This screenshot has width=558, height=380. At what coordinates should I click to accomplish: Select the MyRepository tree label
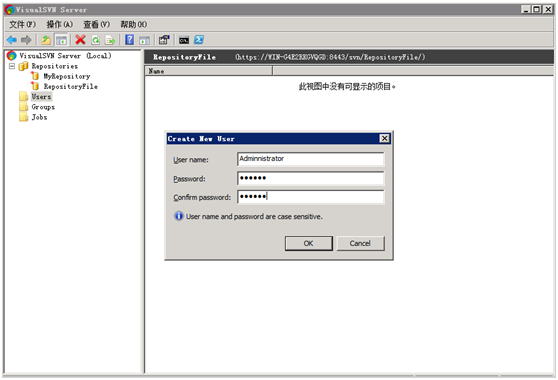click(x=67, y=76)
